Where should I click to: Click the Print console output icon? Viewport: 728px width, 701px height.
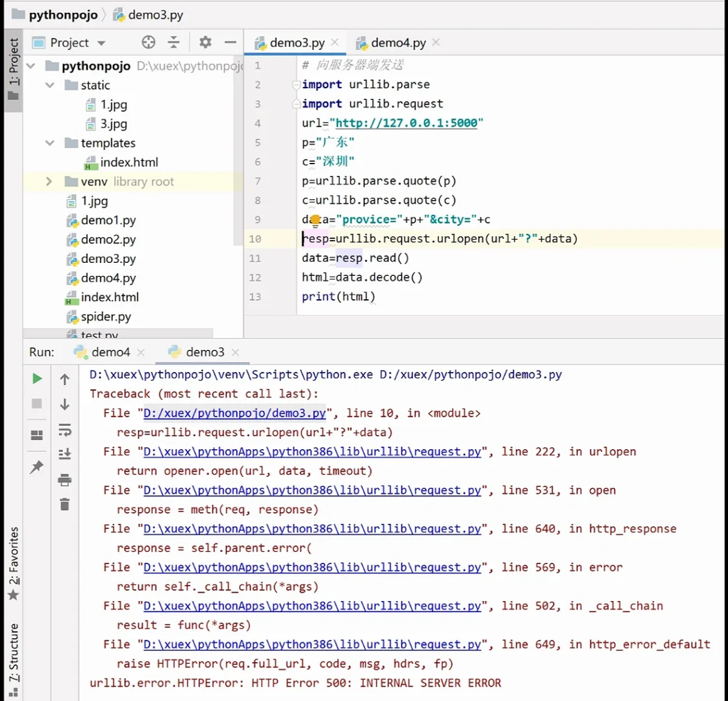click(64, 480)
